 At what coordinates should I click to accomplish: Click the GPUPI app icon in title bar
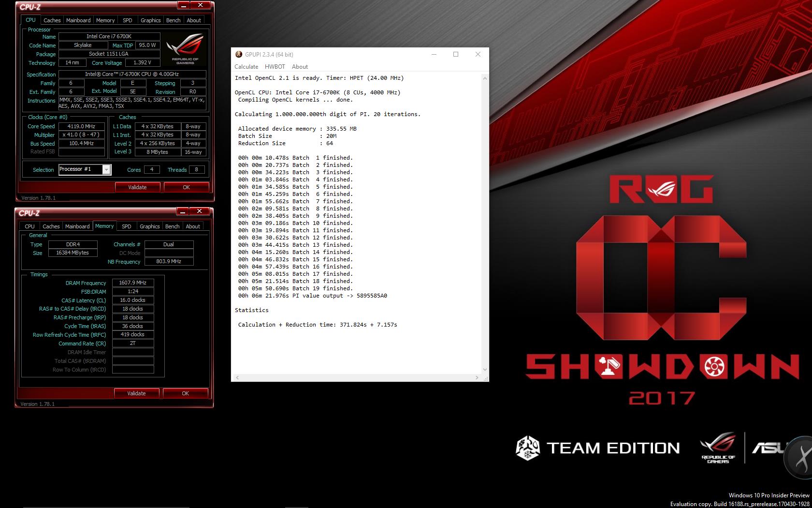click(238, 54)
